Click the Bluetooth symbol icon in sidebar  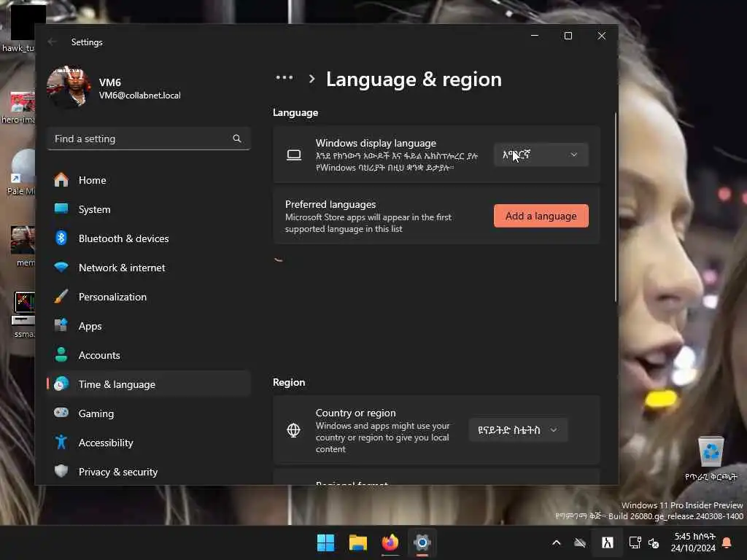pos(61,238)
